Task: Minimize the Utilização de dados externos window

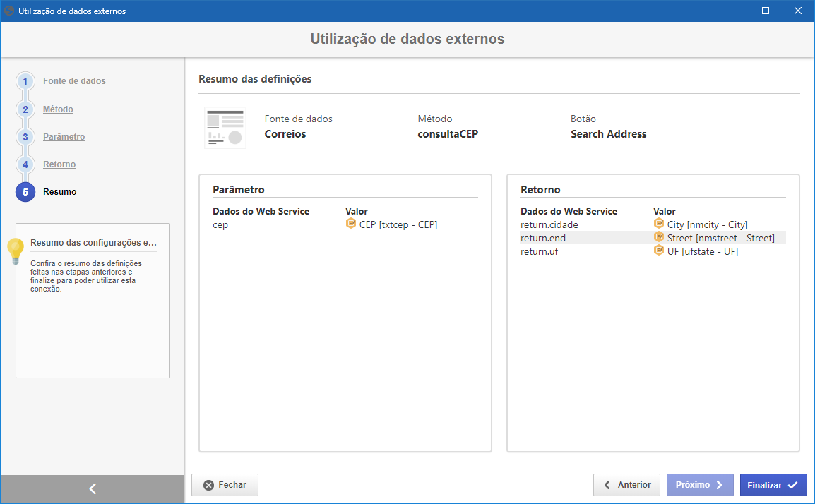Action: pyautogui.click(x=733, y=11)
